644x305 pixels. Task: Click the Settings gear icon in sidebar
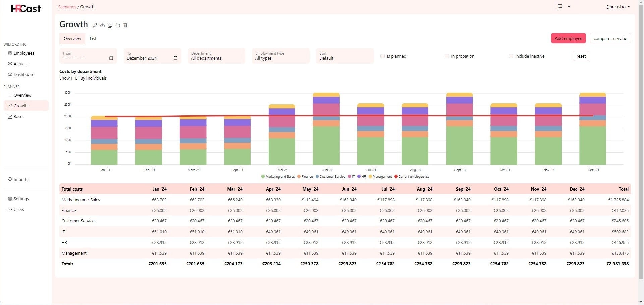10,199
